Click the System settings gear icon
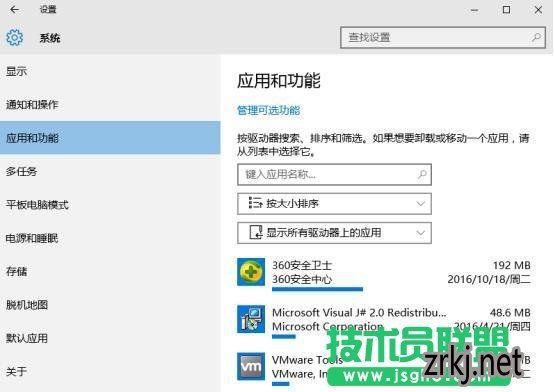554x392 pixels. coord(14,37)
